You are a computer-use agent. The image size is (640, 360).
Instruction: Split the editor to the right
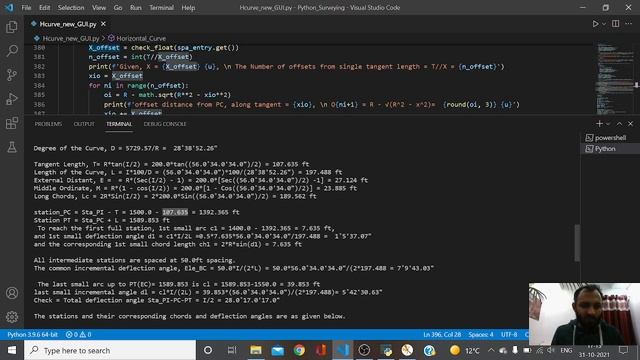(x=616, y=24)
